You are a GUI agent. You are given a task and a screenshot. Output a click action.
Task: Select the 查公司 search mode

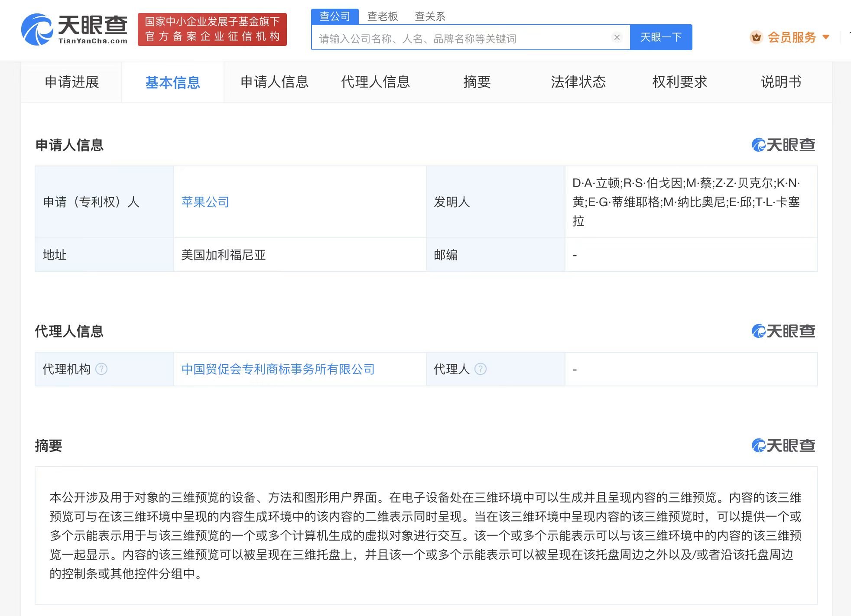coord(335,16)
